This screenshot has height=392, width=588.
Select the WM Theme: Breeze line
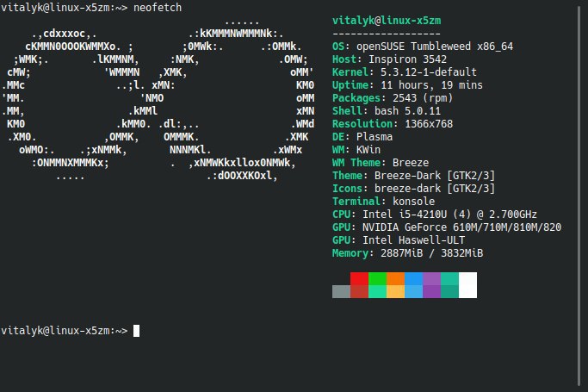[381, 163]
